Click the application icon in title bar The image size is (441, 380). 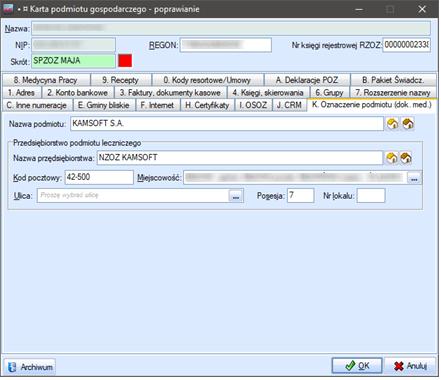point(8,8)
